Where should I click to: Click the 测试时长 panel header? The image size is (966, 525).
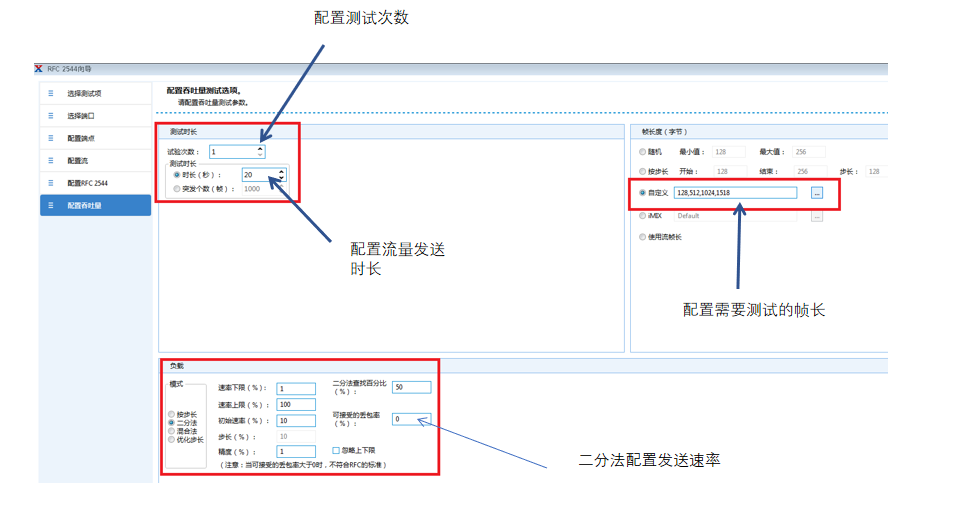point(392,132)
